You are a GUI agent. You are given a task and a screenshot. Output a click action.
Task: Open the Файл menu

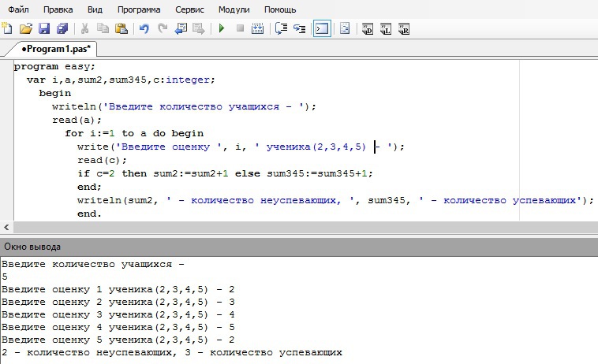20,9
